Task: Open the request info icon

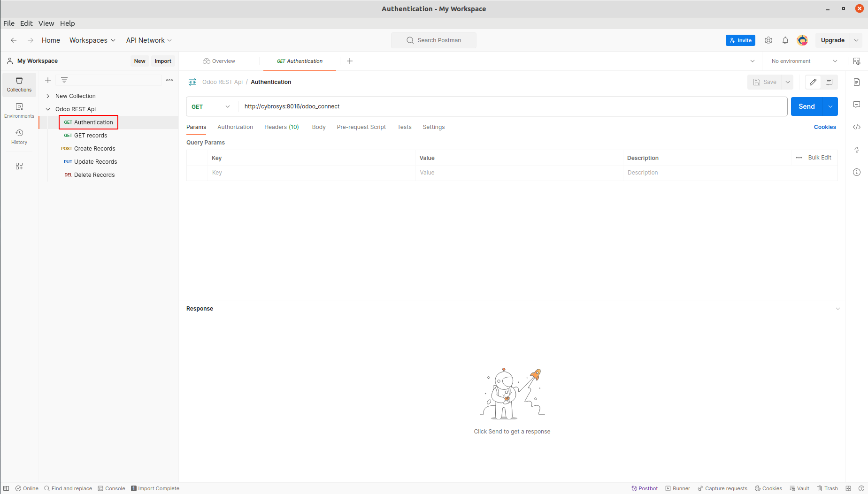Action: pyautogui.click(x=857, y=172)
